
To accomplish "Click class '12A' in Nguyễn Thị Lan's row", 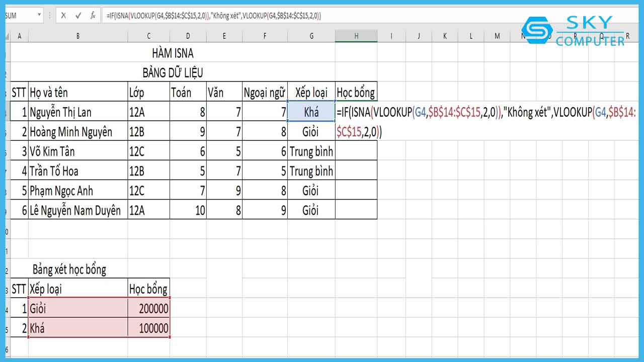I will click(x=148, y=112).
